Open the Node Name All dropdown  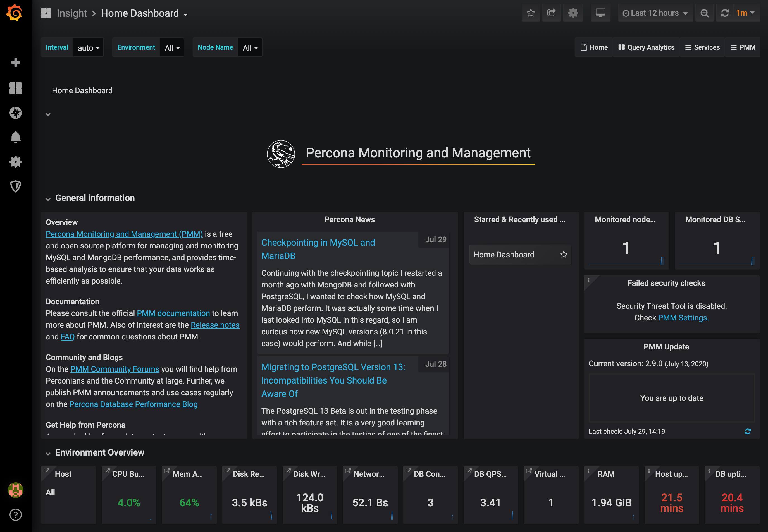250,48
